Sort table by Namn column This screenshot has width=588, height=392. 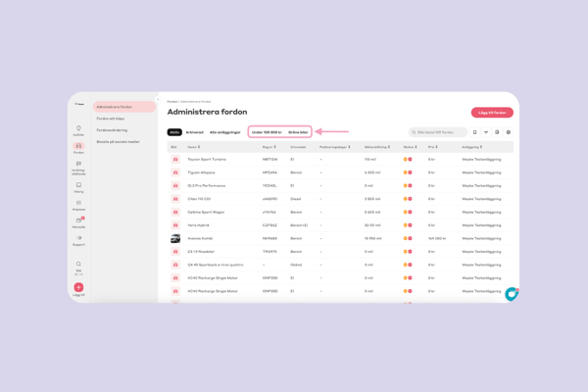(194, 147)
